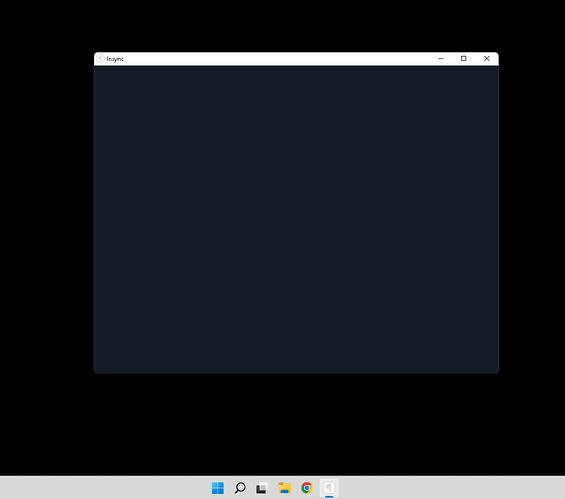Click empty taskbar space left of the Start button

tap(104, 488)
